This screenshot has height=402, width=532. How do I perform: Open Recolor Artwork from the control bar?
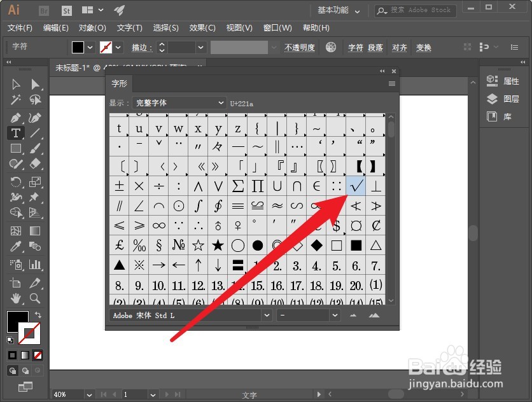click(331, 47)
